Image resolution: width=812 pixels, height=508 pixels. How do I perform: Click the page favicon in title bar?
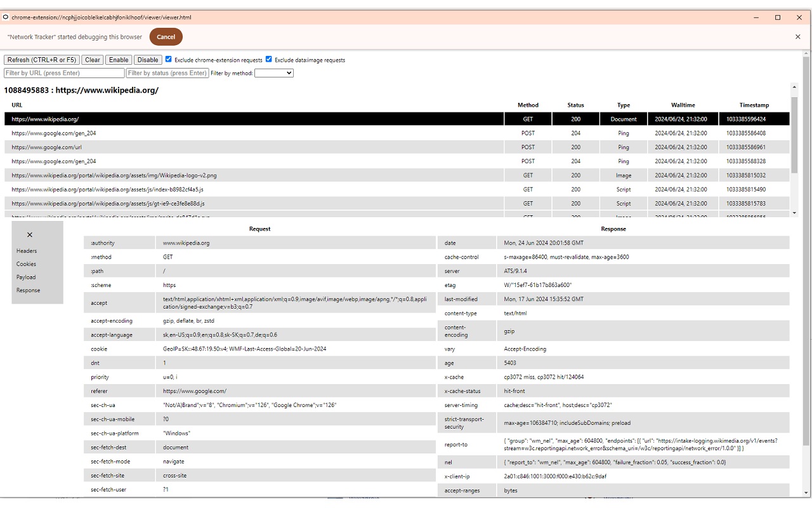pos(6,17)
